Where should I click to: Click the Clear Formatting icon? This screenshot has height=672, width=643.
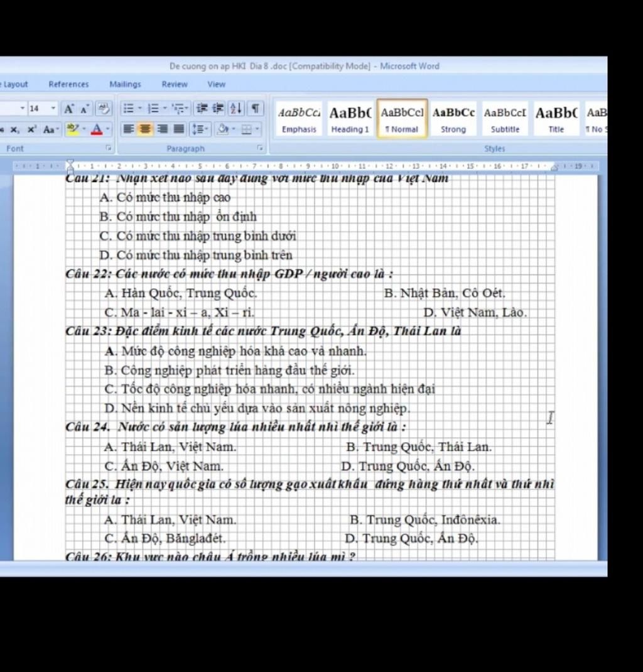click(x=103, y=109)
